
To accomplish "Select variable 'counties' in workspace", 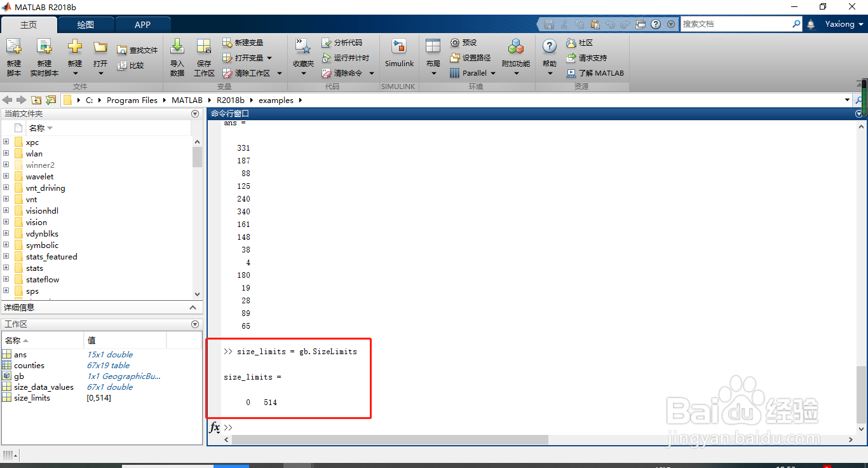I will pos(29,366).
